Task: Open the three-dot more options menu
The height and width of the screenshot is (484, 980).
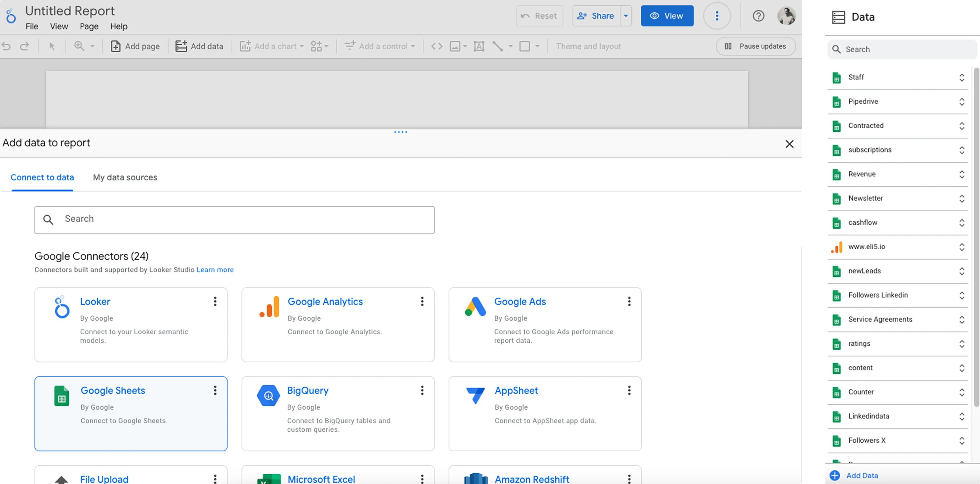Action: 717,16
